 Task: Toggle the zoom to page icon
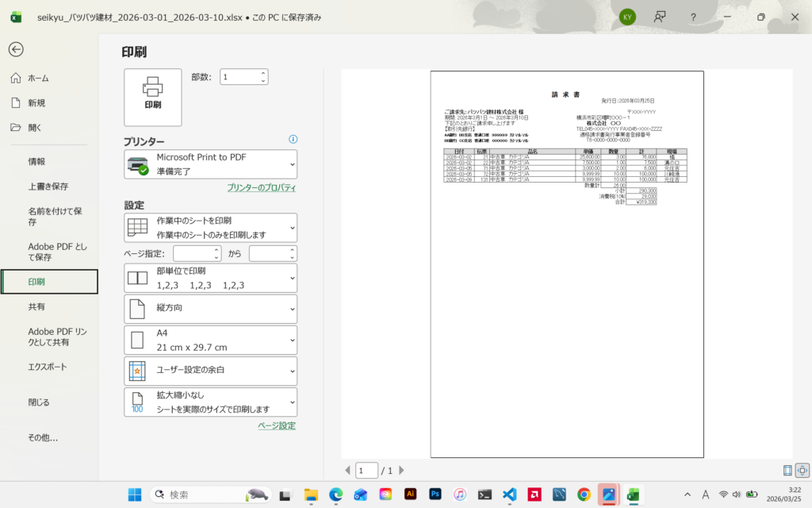pyautogui.click(x=802, y=470)
